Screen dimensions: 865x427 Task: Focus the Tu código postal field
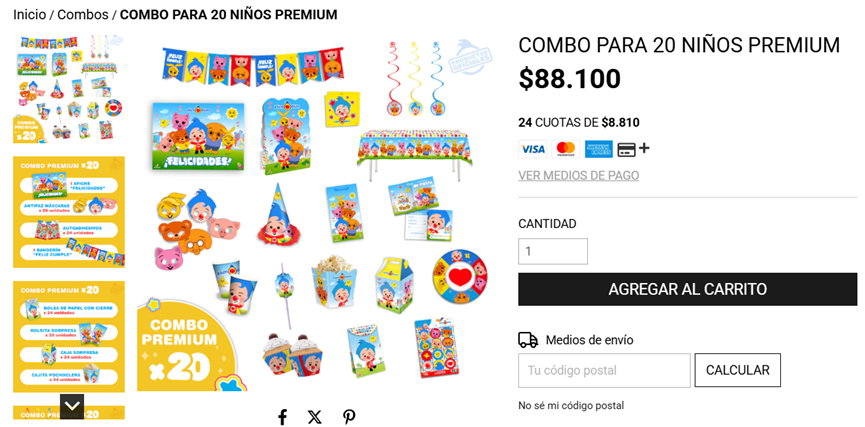click(x=604, y=370)
